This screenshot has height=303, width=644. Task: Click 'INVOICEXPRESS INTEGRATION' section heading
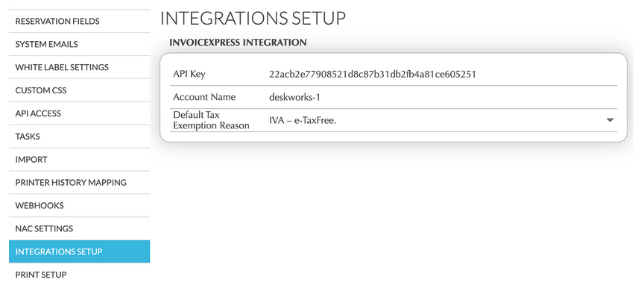238,43
